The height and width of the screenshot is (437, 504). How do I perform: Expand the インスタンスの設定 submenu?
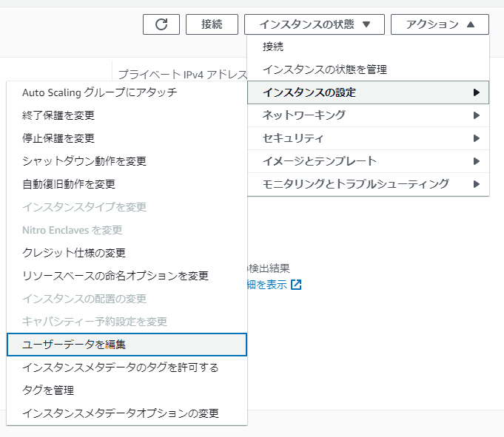368,92
